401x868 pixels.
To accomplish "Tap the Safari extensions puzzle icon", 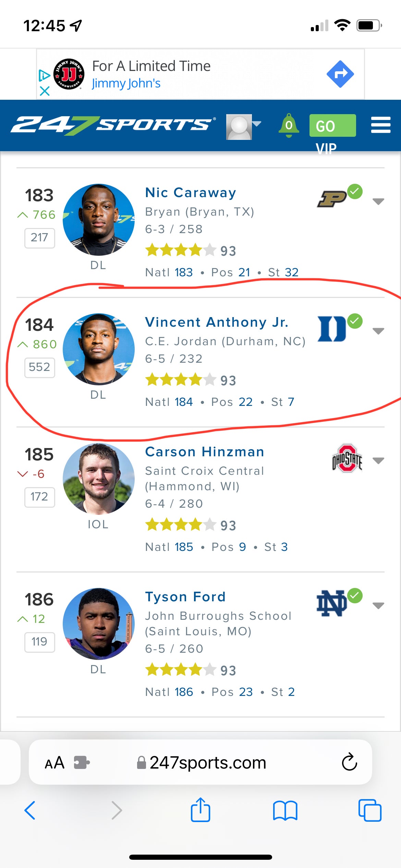I will 82,762.
